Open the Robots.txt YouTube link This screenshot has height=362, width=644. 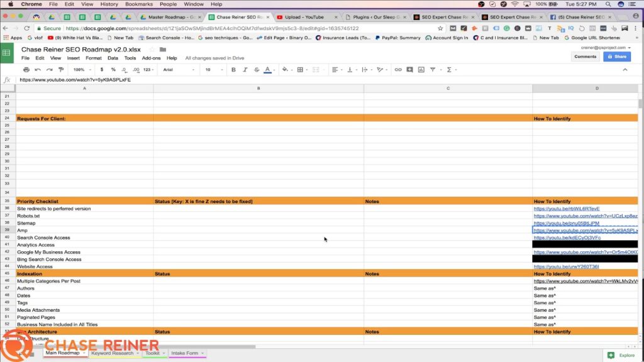(x=586, y=216)
